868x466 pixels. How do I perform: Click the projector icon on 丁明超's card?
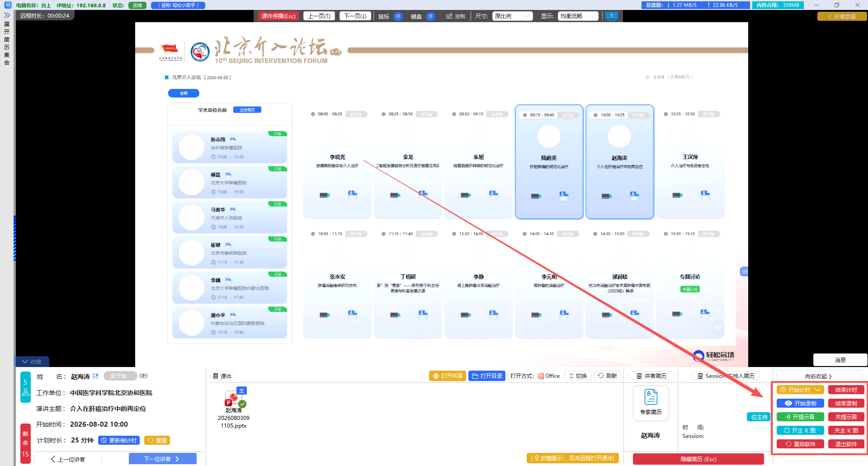click(395, 315)
